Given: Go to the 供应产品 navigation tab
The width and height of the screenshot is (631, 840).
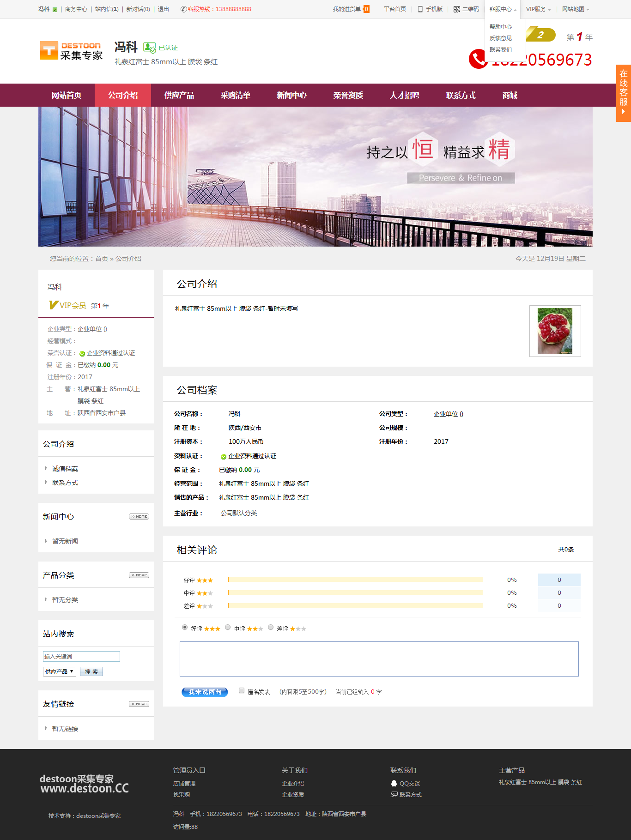Looking at the screenshot, I should point(179,96).
